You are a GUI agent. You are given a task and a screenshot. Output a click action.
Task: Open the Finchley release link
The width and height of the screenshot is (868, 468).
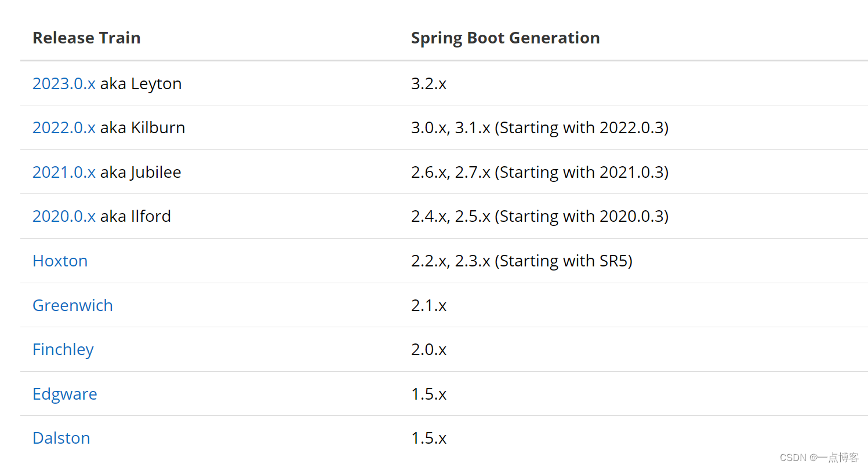pos(63,349)
